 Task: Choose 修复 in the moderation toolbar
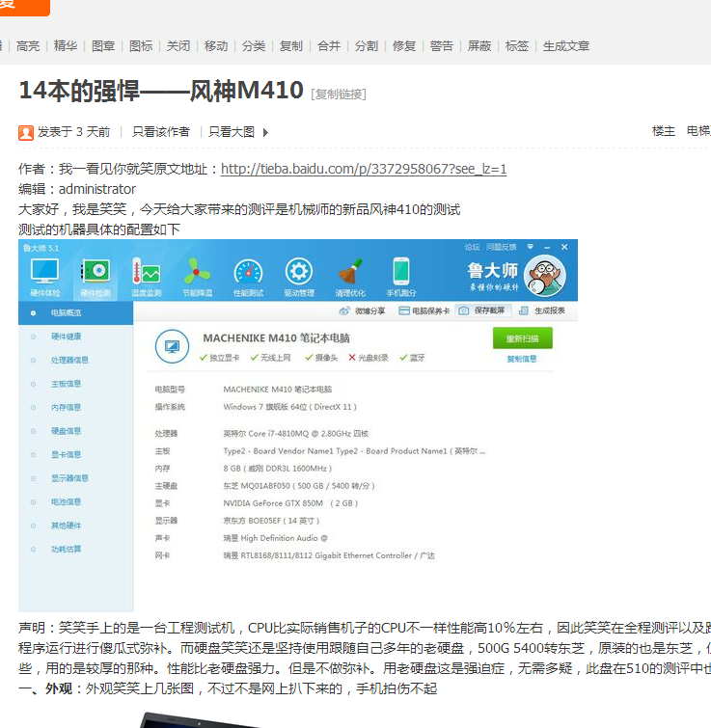(404, 46)
